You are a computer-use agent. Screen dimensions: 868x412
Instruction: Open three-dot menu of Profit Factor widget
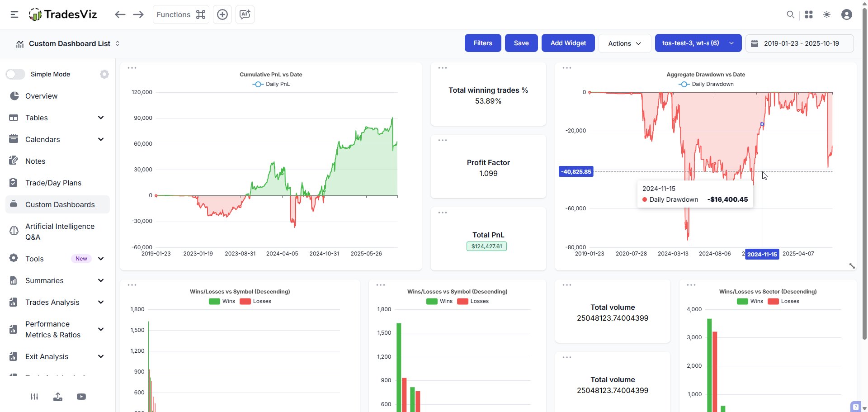click(443, 140)
